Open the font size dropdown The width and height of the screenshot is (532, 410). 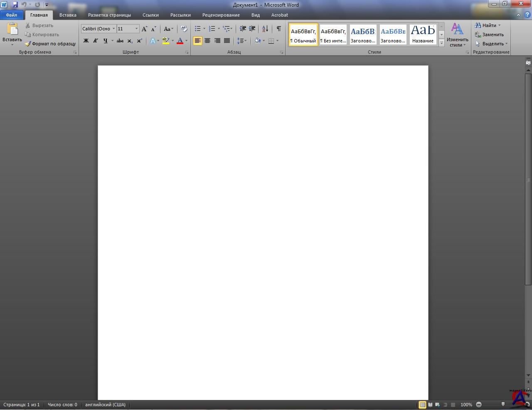click(x=136, y=29)
